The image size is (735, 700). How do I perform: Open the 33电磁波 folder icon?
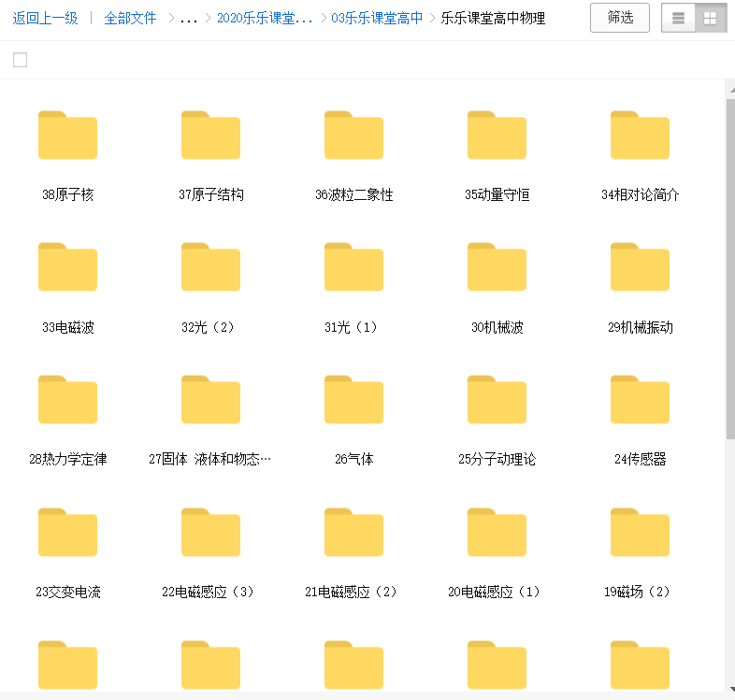click(68, 267)
